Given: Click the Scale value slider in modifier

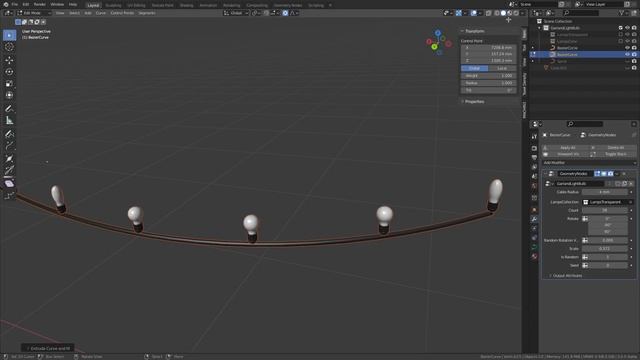Looking at the screenshot, I should pos(605,249).
